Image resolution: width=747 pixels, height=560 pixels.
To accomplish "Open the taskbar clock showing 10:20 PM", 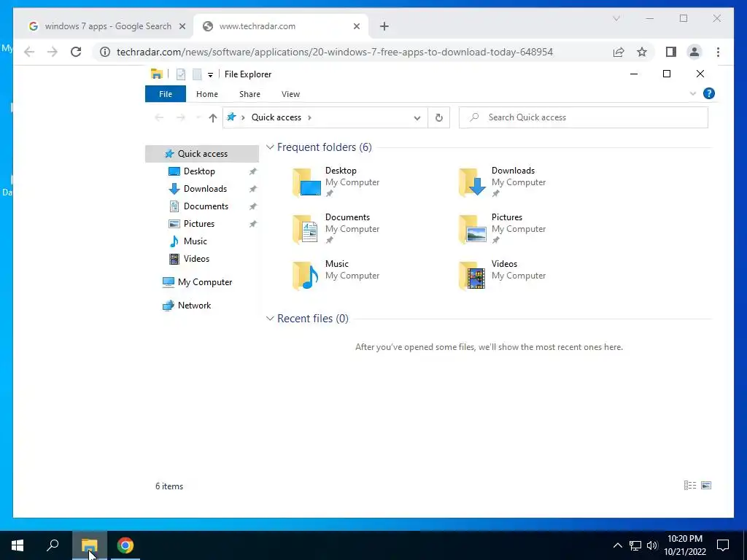I will coord(684,545).
